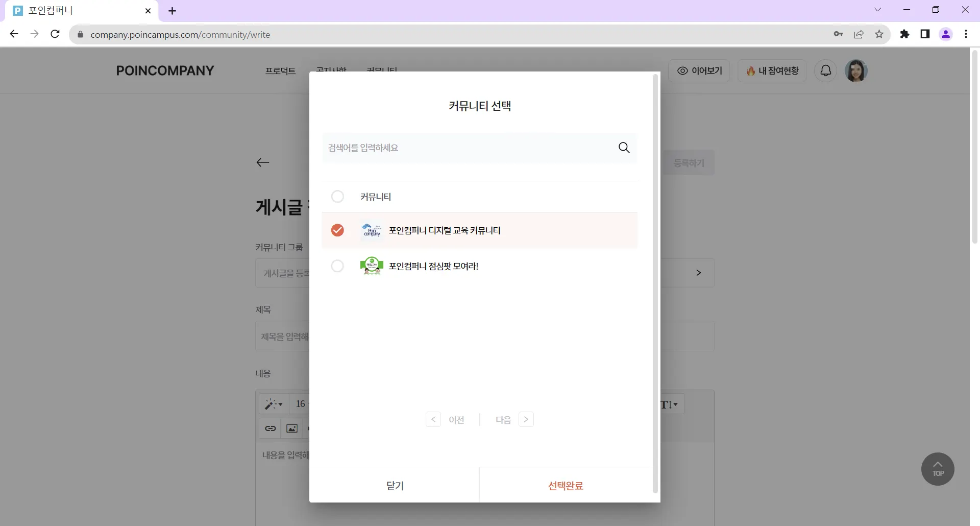
Task: Close the 포인컴퍼니 browser tab
Action: pos(148,11)
